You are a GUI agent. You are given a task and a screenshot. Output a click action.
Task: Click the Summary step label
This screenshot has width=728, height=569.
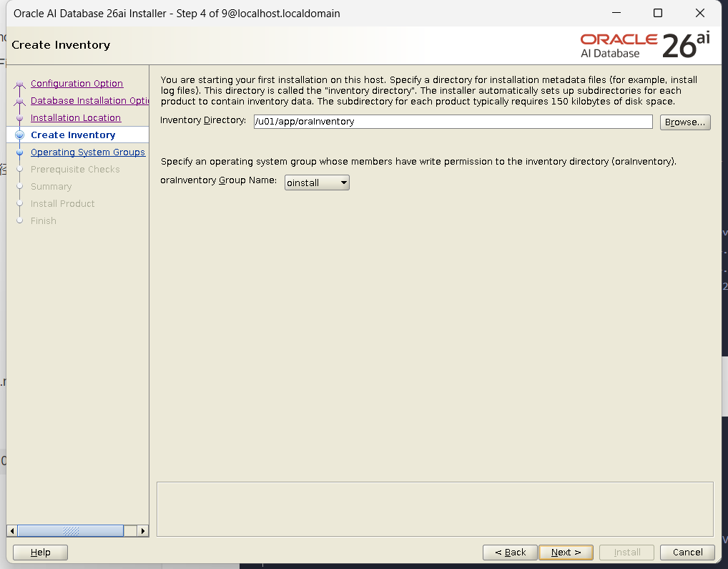(x=51, y=187)
